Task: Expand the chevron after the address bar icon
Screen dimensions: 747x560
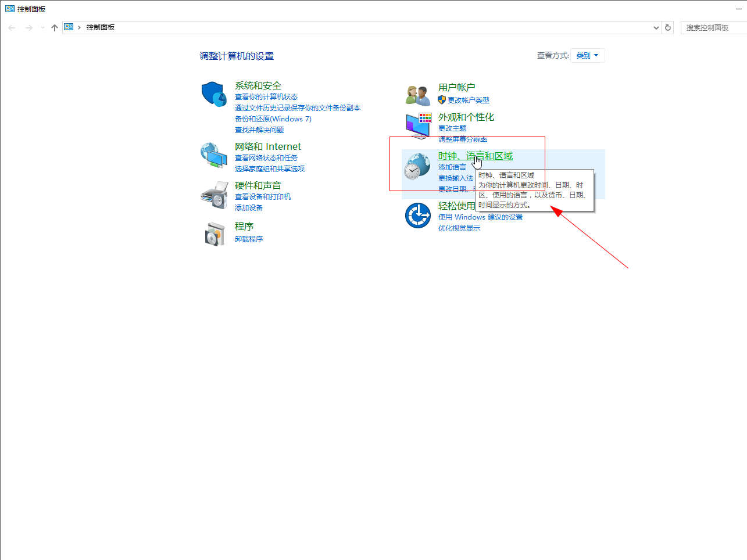Action: pyautogui.click(x=79, y=27)
